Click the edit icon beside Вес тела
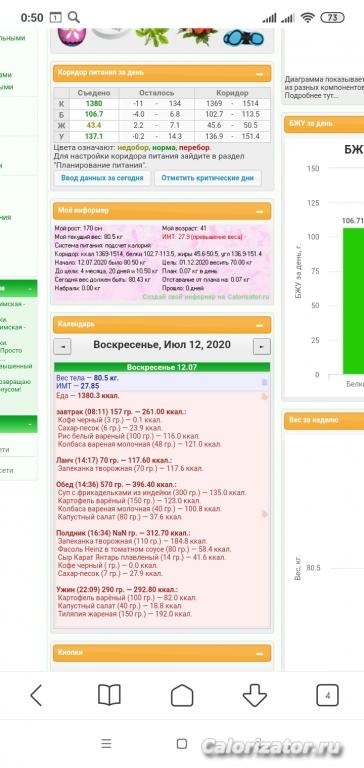This screenshot has height=768, width=364. (265, 382)
